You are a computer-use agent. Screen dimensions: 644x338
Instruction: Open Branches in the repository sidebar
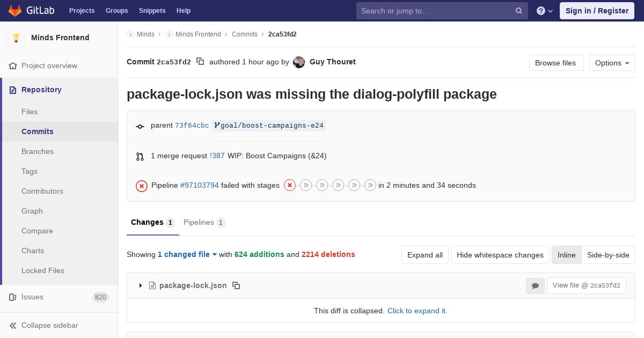[x=38, y=151]
